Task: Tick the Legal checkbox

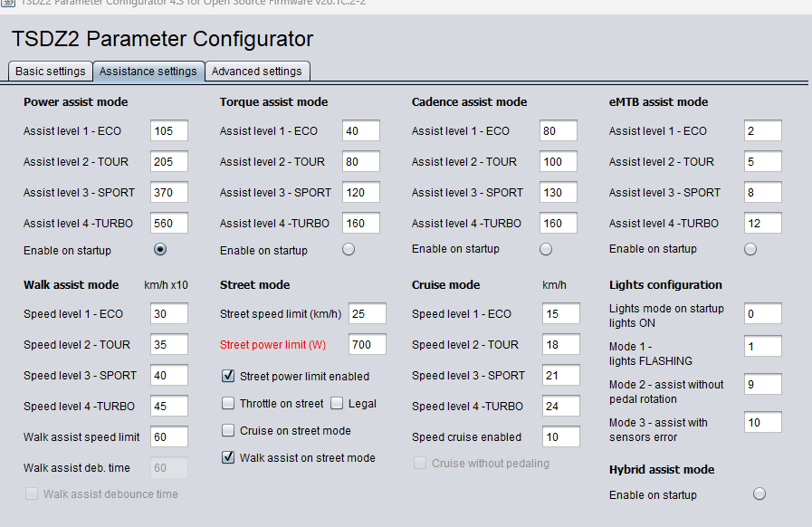Action: (337, 403)
